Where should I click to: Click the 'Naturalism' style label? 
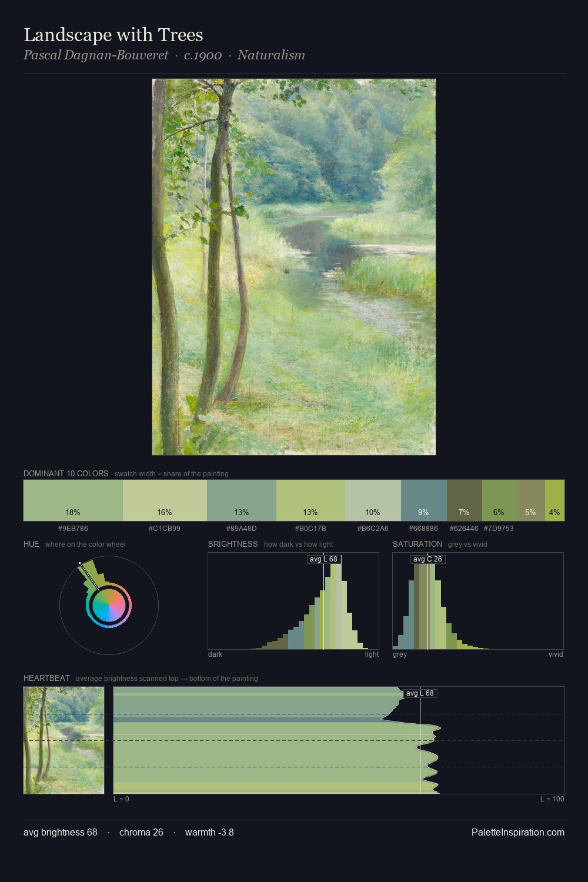pyautogui.click(x=271, y=55)
